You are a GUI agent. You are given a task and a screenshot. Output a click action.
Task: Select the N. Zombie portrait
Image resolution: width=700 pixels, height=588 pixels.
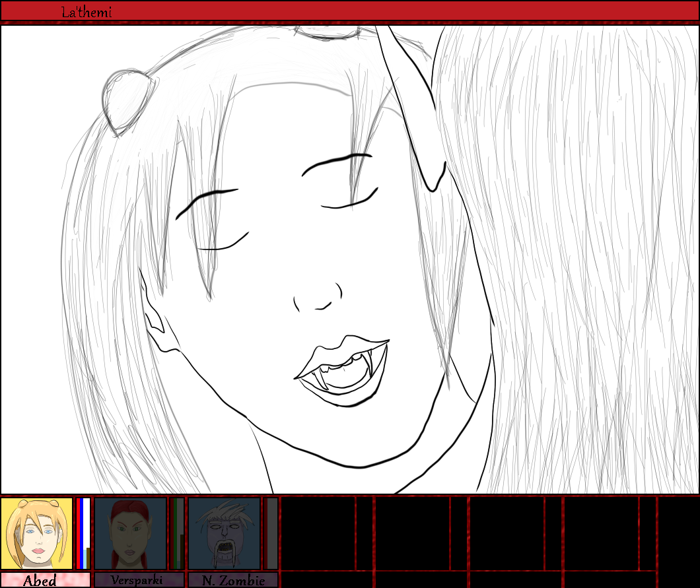coord(225,533)
